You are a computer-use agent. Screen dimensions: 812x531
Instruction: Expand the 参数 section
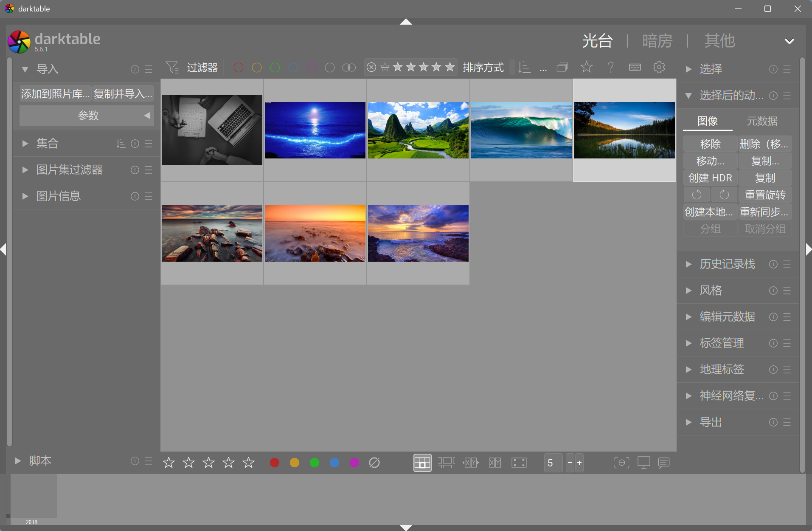tap(87, 116)
